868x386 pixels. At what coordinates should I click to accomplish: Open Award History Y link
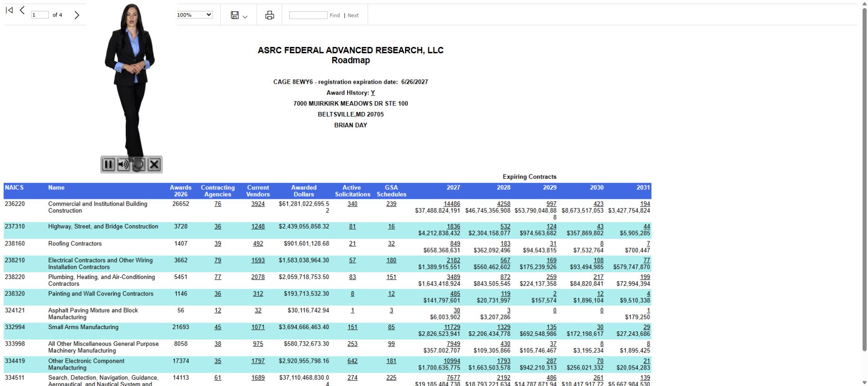pos(373,92)
